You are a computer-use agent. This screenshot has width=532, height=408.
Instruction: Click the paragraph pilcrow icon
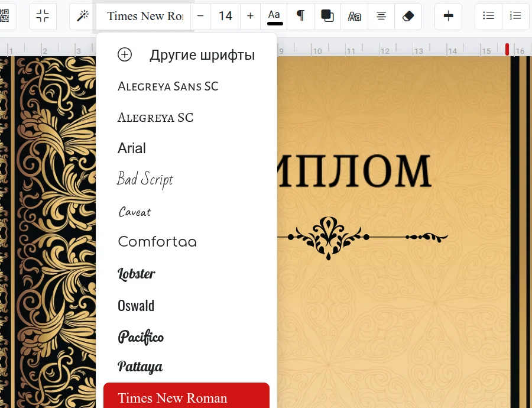pos(301,16)
